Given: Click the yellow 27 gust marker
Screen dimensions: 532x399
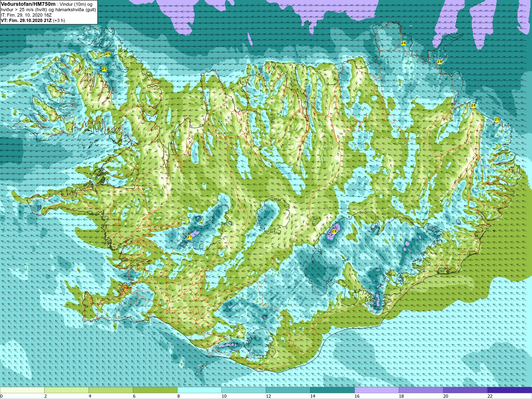Looking at the screenshot, I should point(190,237).
